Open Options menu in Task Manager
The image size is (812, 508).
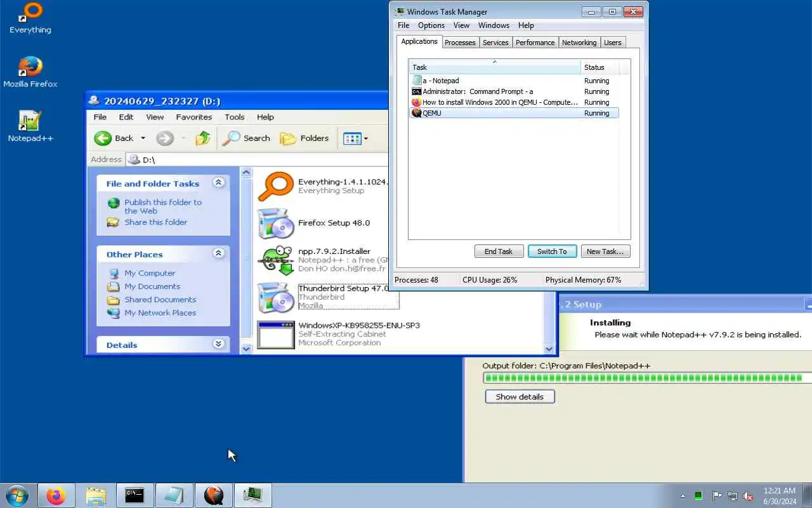(x=431, y=25)
